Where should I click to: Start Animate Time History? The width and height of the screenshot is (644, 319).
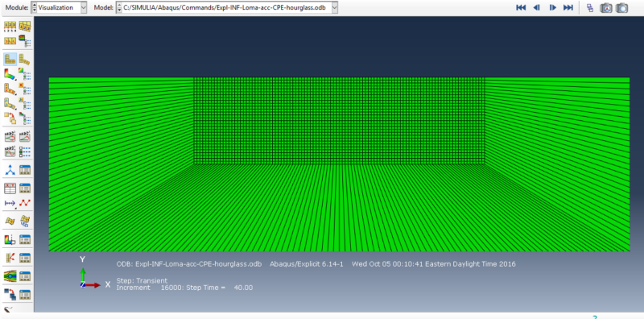pyautogui.click(x=25, y=136)
